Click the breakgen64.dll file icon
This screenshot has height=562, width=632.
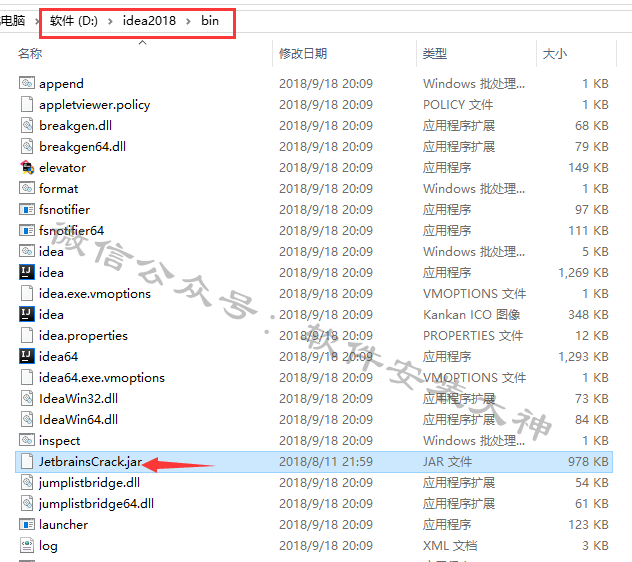[27, 146]
